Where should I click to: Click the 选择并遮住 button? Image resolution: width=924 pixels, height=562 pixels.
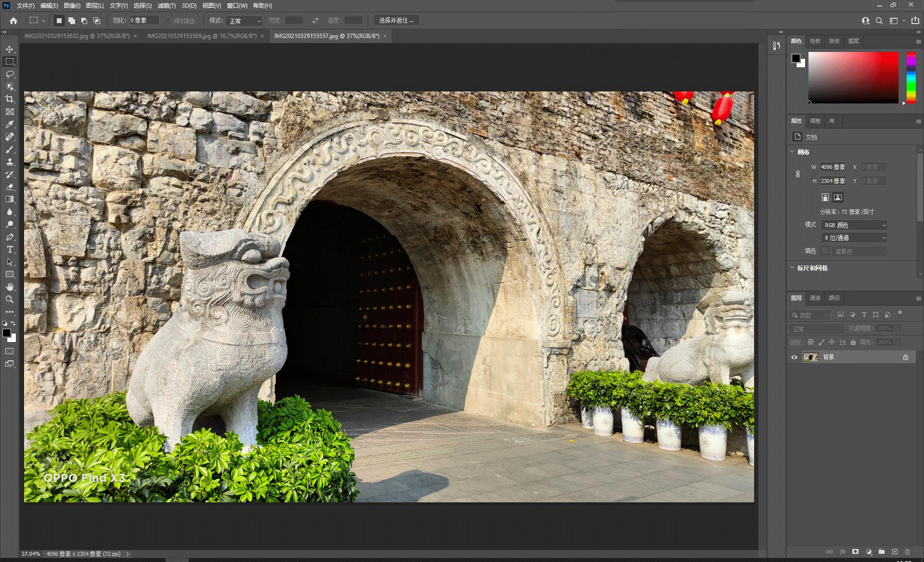pyautogui.click(x=396, y=20)
